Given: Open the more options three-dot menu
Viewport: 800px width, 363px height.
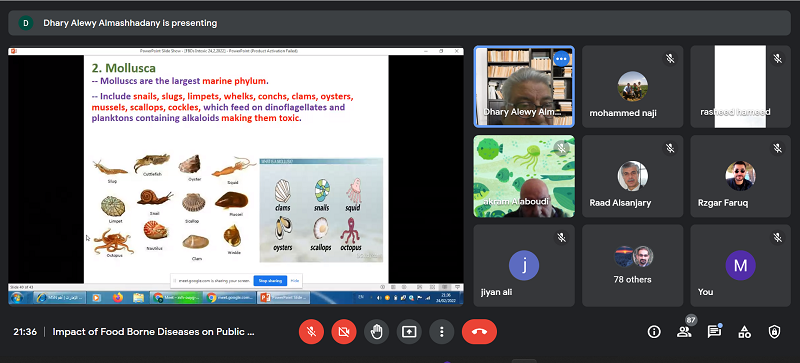Looking at the screenshot, I should click(x=442, y=332).
